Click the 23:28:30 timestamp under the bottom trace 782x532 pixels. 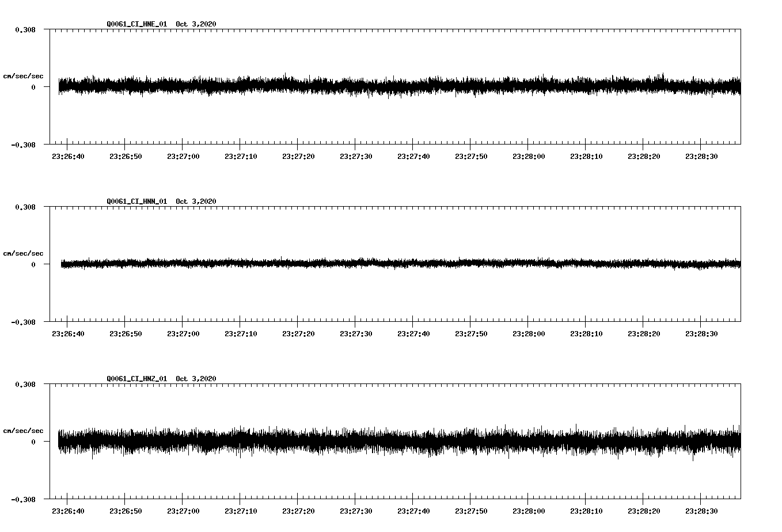[702, 510]
